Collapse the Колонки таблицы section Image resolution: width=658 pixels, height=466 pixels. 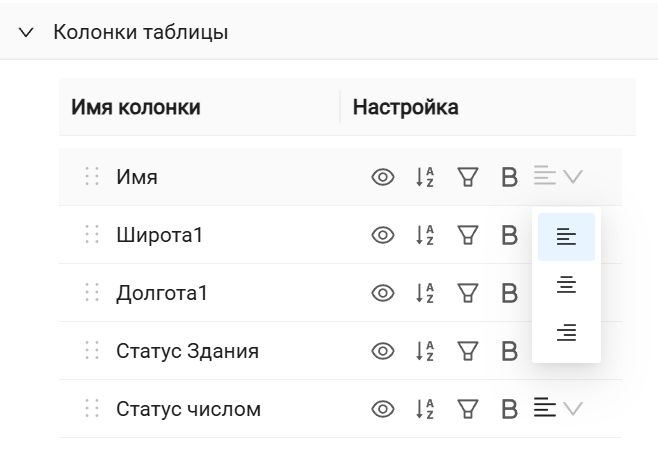(27, 33)
